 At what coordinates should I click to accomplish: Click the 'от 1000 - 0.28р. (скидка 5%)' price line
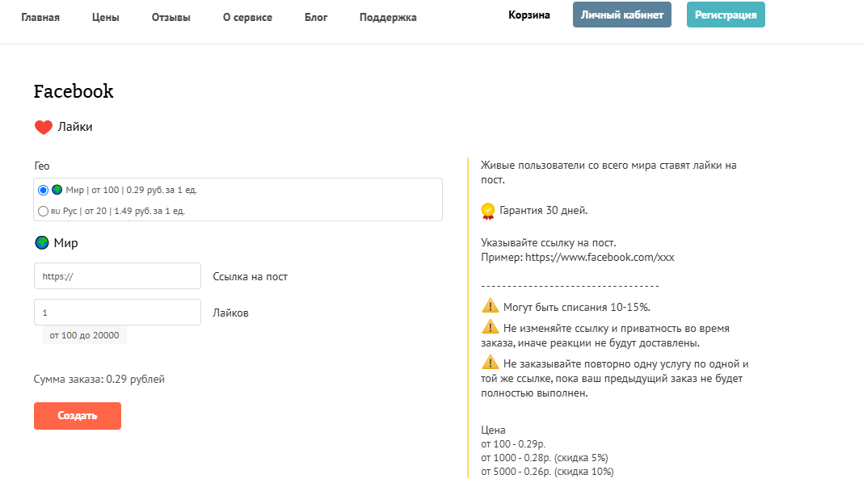[x=545, y=458]
